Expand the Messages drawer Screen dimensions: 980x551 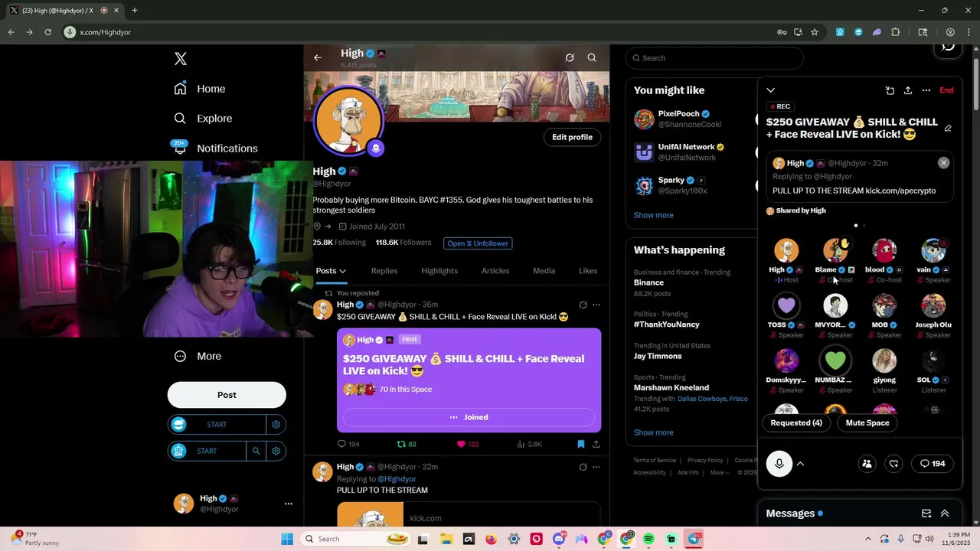[945, 514]
